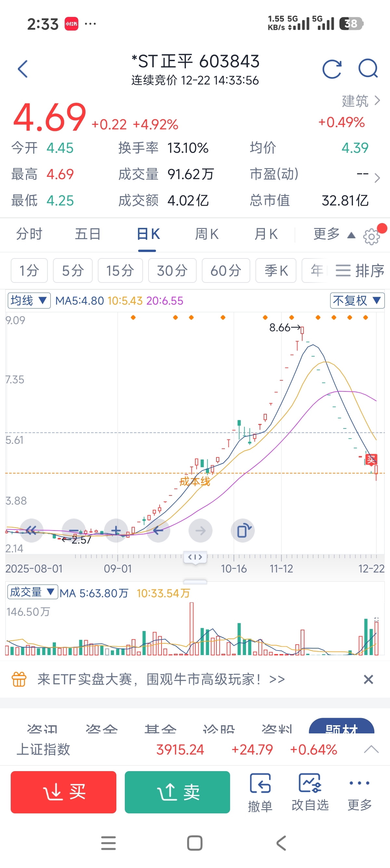Switch to the 分时 tab
Image resolution: width=390 pixels, height=868 pixels.
point(29,234)
